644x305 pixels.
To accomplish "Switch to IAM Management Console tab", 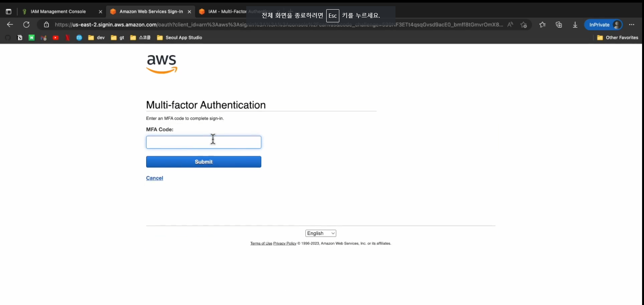I will pyautogui.click(x=58, y=12).
